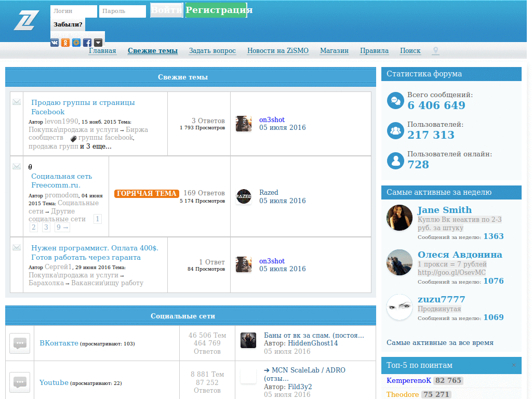
Task: Open author levon1990 profile
Action: 61,121
